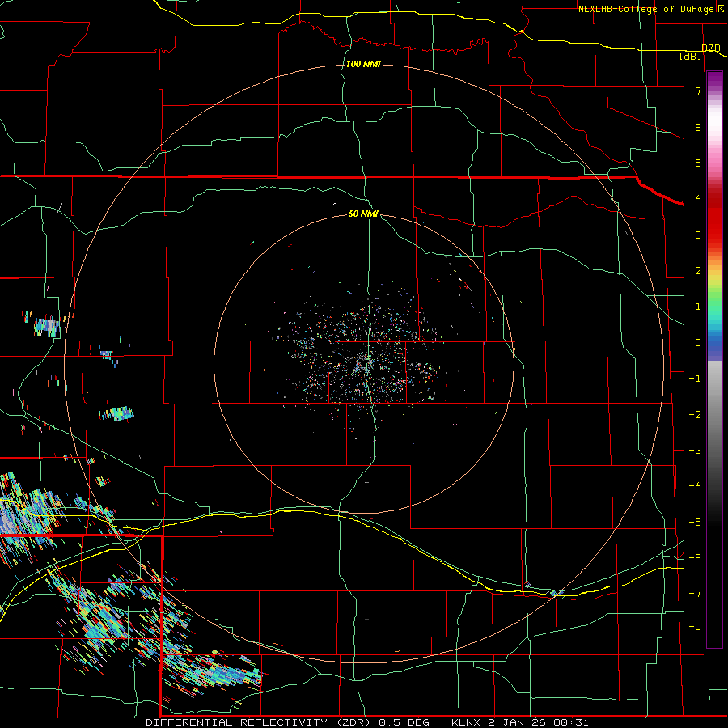This screenshot has width=728, height=728.
Task: Click the "-5" value on the color scale
Action: tap(695, 523)
